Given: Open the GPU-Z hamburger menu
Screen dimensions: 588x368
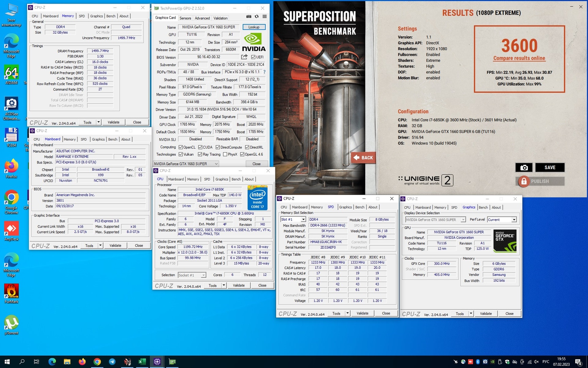Looking at the screenshot, I should tap(264, 16).
